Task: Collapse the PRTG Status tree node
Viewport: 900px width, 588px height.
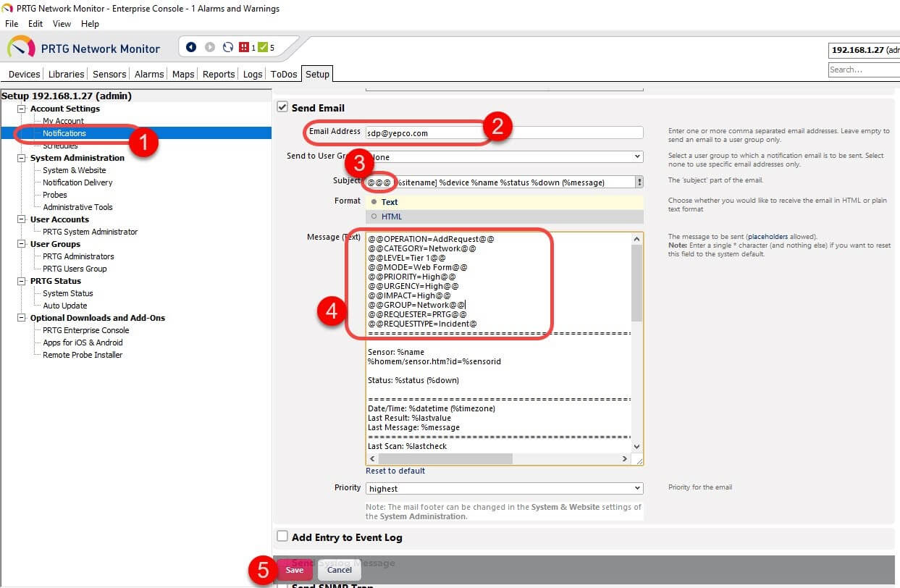Action: coord(22,281)
